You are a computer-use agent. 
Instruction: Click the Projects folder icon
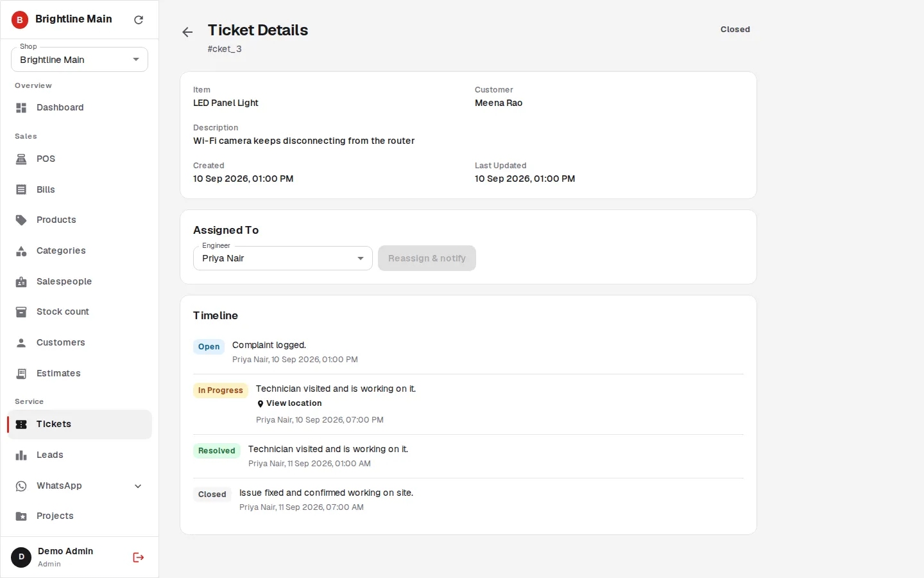21,516
